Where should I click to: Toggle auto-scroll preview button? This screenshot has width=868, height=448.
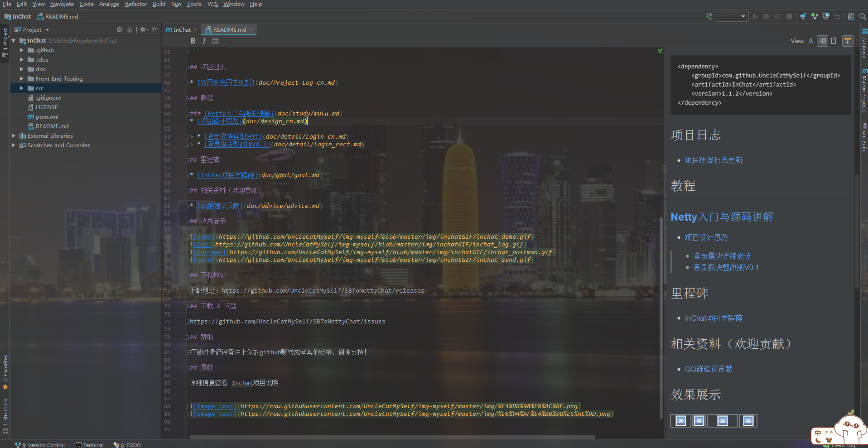[848, 41]
